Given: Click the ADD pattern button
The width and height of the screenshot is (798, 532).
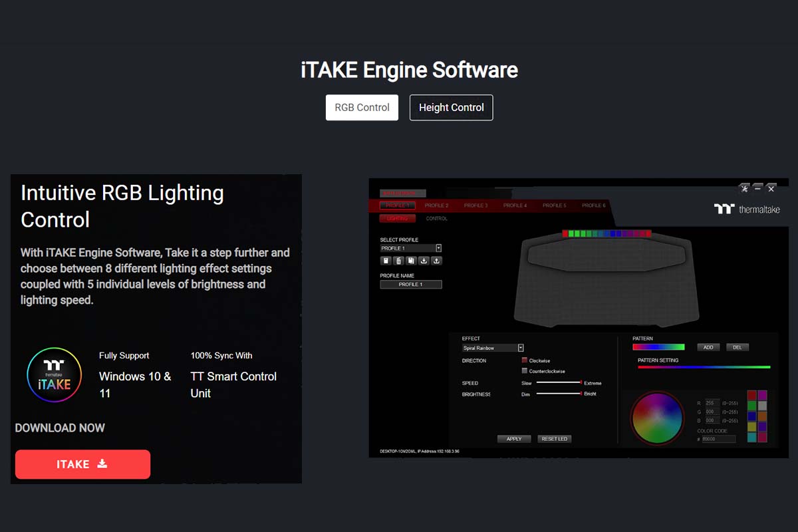Looking at the screenshot, I should 708,347.
